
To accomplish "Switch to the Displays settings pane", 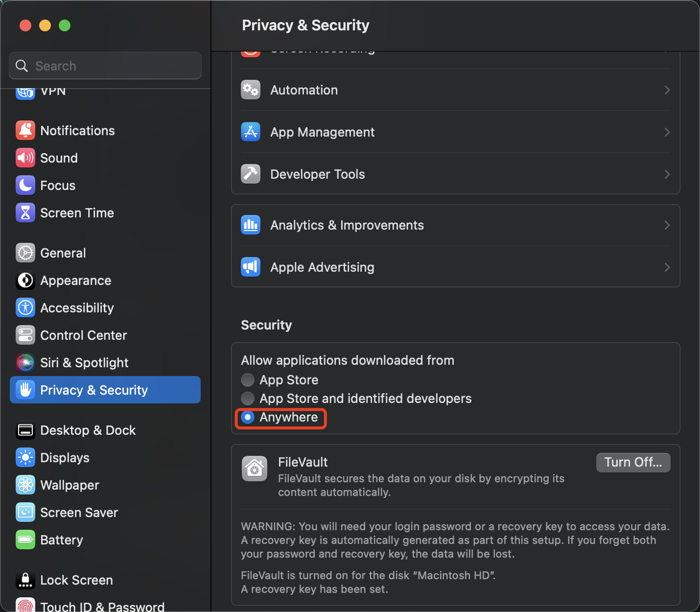I will 65,458.
